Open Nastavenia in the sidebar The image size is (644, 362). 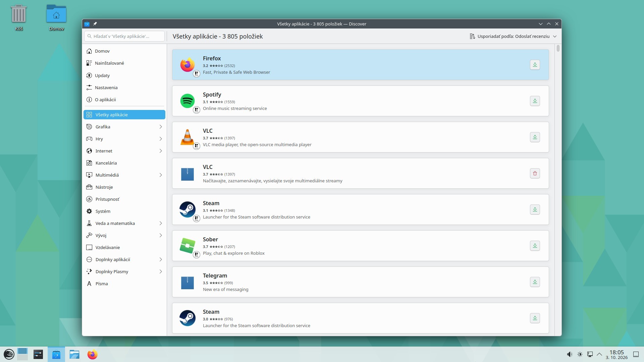click(x=124, y=87)
